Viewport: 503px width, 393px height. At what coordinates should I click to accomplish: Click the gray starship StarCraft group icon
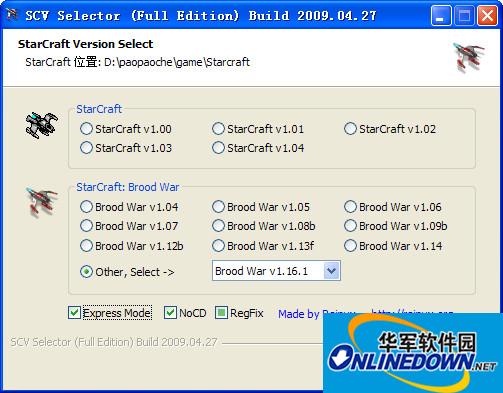click(x=42, y=125)
